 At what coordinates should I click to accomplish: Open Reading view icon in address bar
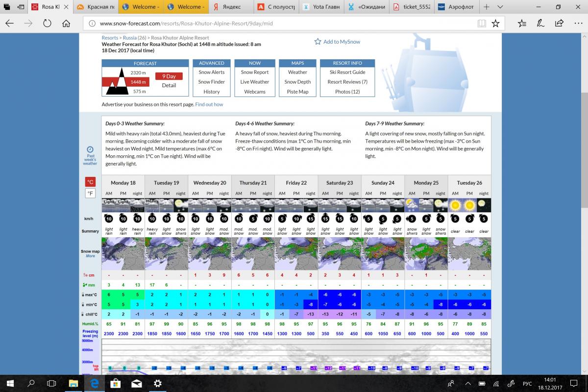(x=482, y=23)
